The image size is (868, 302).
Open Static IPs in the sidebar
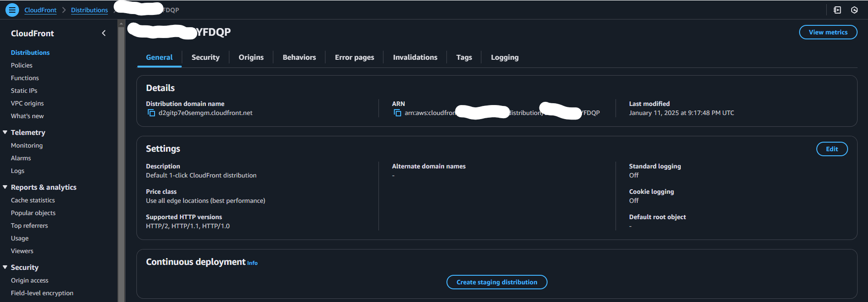point(24,91)
